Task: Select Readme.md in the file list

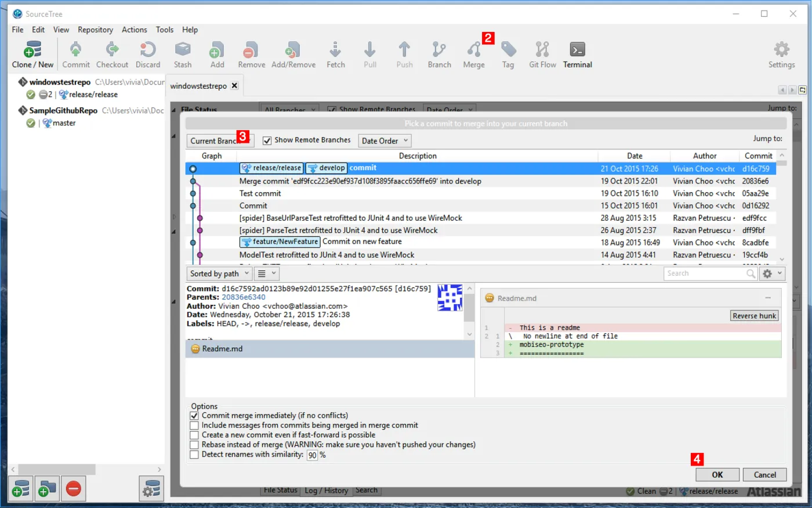Action: 330,349
